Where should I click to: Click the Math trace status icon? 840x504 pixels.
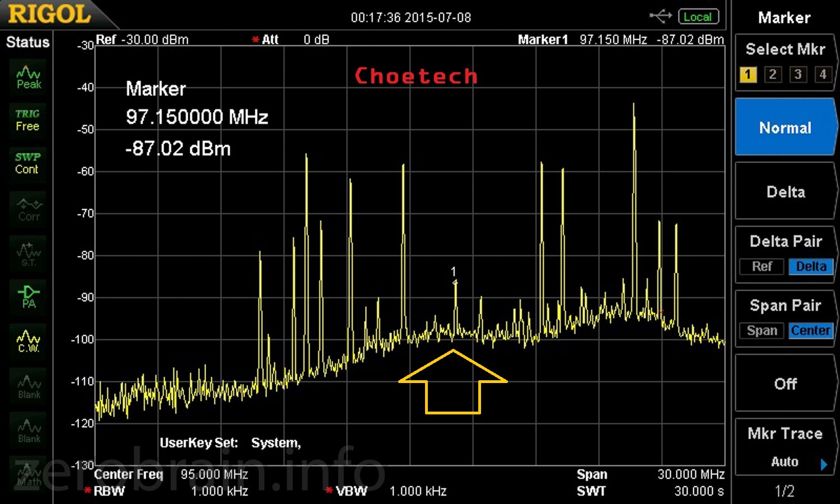click(x=29, y=474)
